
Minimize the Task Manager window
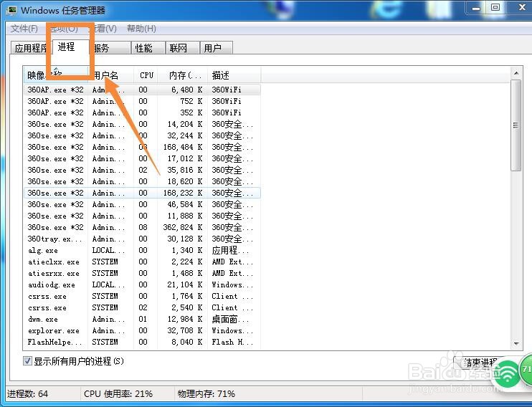[x=476, y=7]
